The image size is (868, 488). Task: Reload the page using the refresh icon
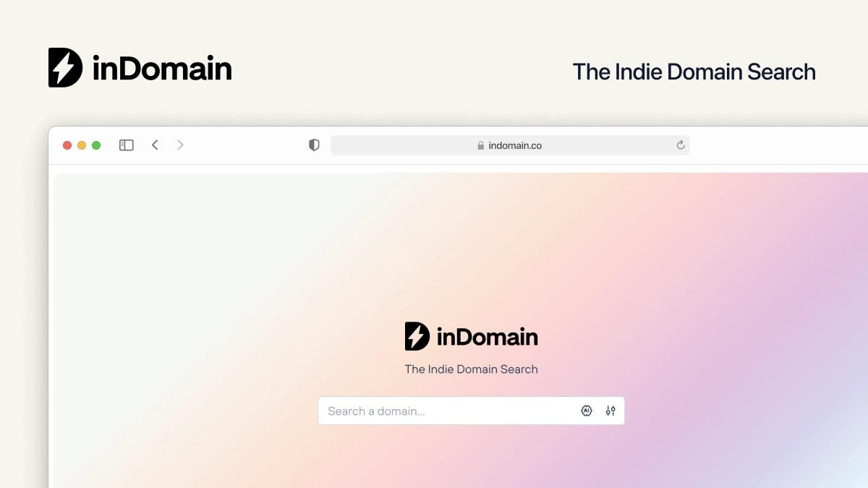tap(681, 145)
